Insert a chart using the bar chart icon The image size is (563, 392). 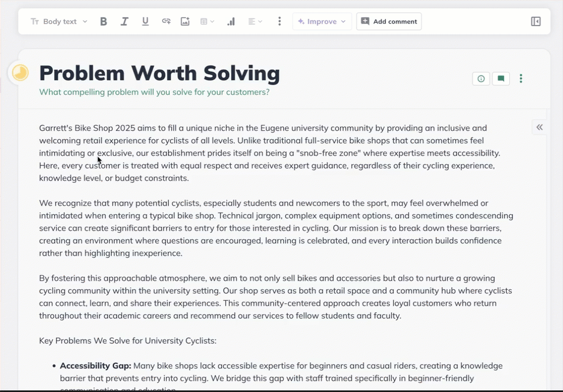[x=231, y=21]
